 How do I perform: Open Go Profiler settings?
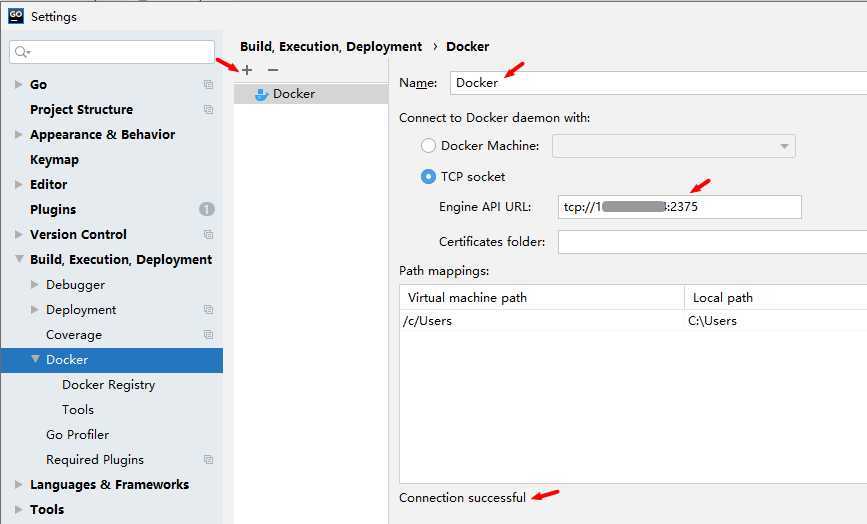point(77,434)
